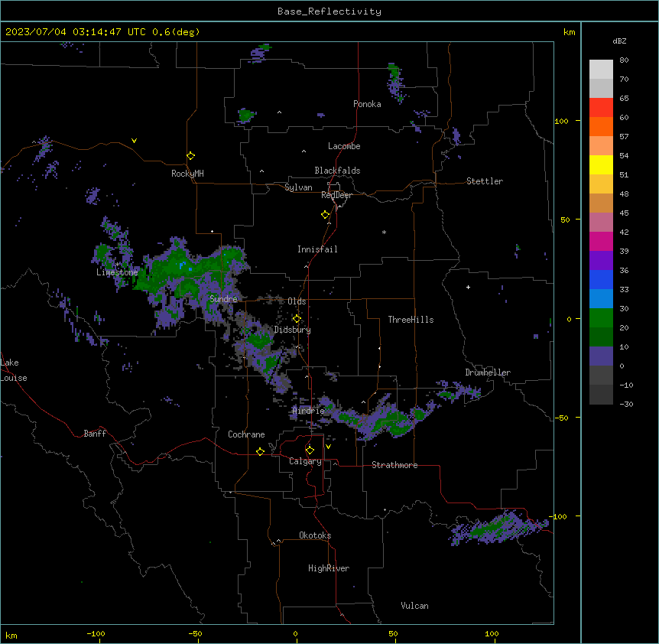Click the light gray legend swatch below 80
Image resolution: width=659 pixels, height=644 pixels.
[601, 70]
